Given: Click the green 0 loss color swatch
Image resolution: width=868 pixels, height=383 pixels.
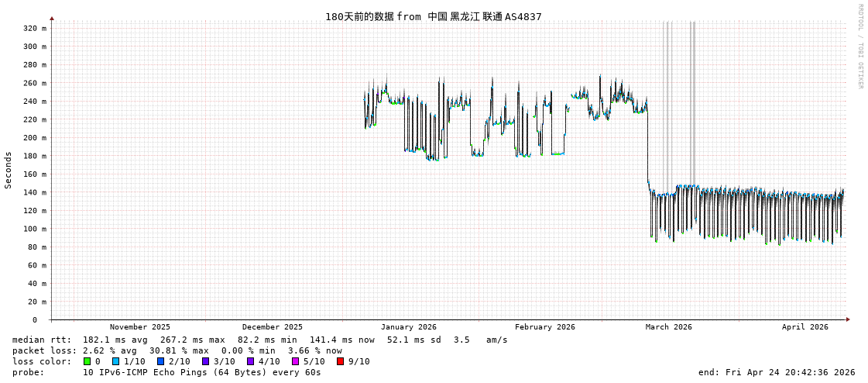Looking at the screenshot, I should pos(87,361).
